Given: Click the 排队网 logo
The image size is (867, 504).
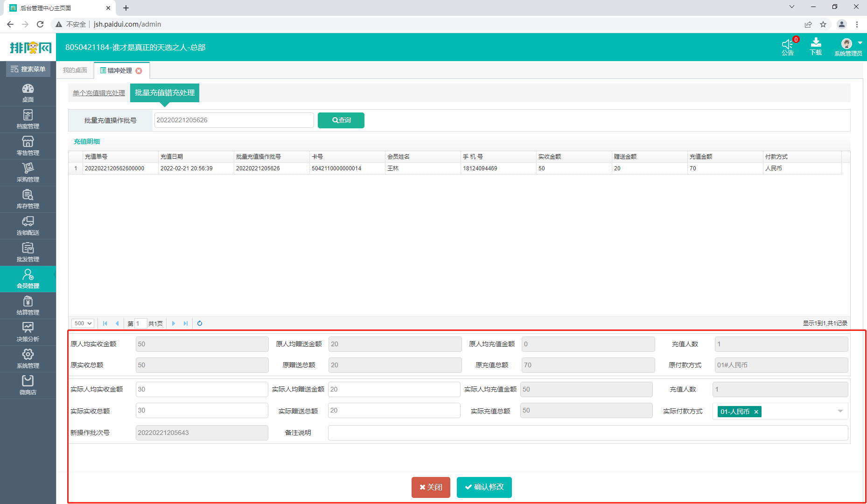Looking at the screenshot, I should (x=31, y=47).
